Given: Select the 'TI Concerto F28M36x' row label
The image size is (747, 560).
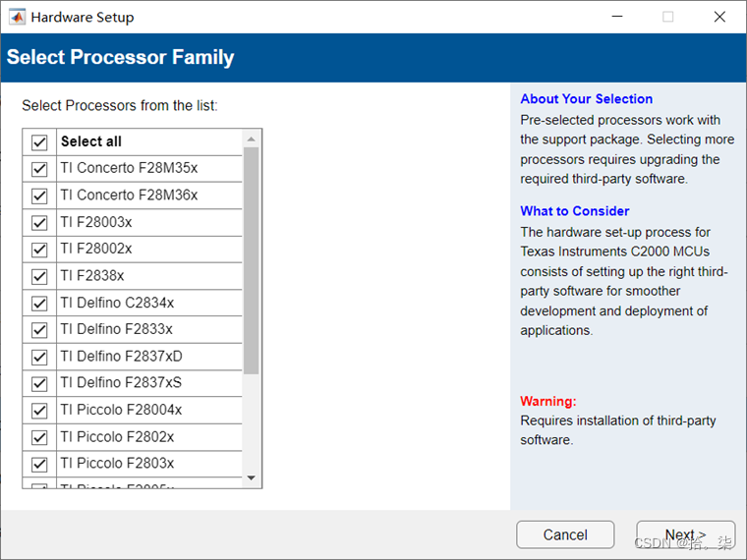Looking at the screenshot, I should [x=129, y=195].
